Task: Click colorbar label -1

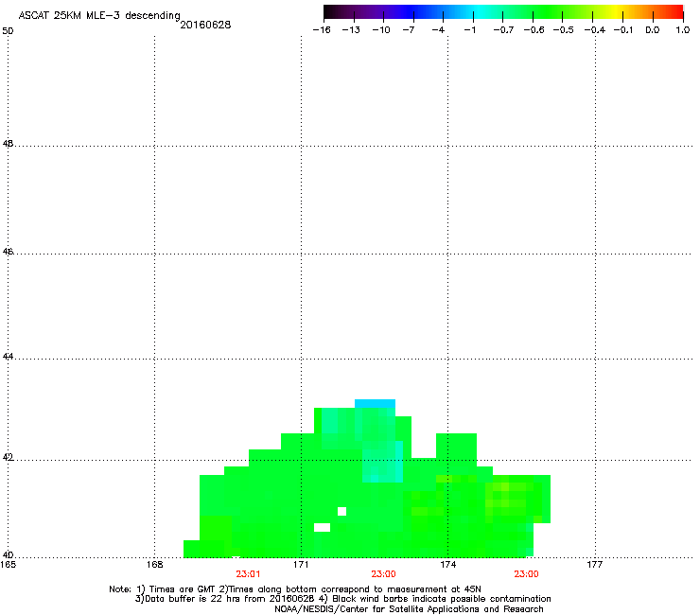Action: point(469,30)
